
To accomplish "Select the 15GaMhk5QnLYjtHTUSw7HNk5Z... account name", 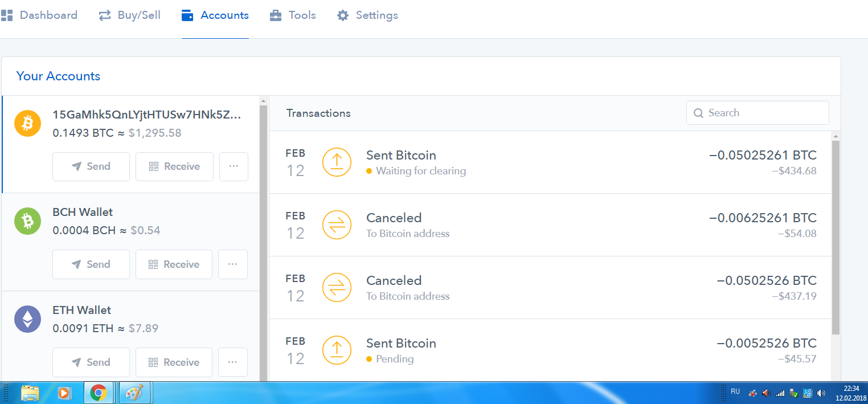I will pyautogui.click(x=147, y=115).
